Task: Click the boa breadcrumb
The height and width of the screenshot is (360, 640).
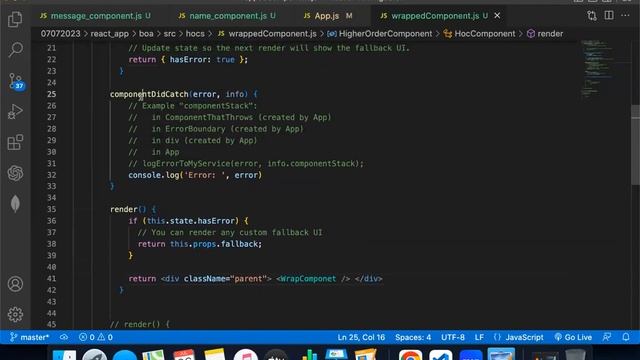Action: [x=146, y=34]
